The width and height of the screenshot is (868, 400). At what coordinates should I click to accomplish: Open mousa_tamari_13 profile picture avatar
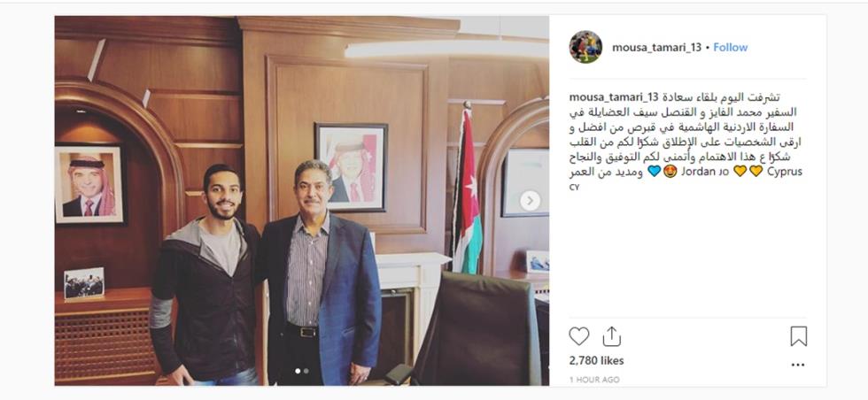coord(585,47)
